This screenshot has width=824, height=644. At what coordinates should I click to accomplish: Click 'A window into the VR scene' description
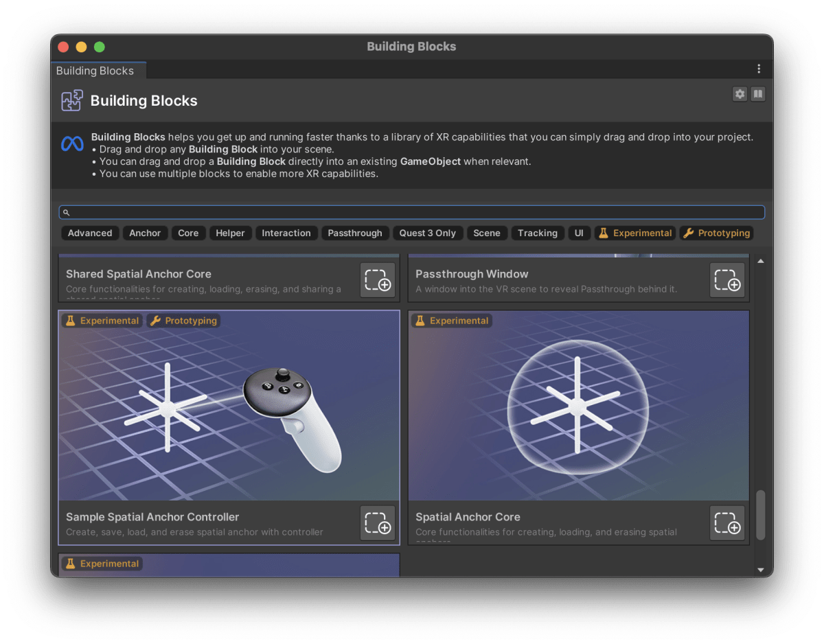(x=546, y=289)
